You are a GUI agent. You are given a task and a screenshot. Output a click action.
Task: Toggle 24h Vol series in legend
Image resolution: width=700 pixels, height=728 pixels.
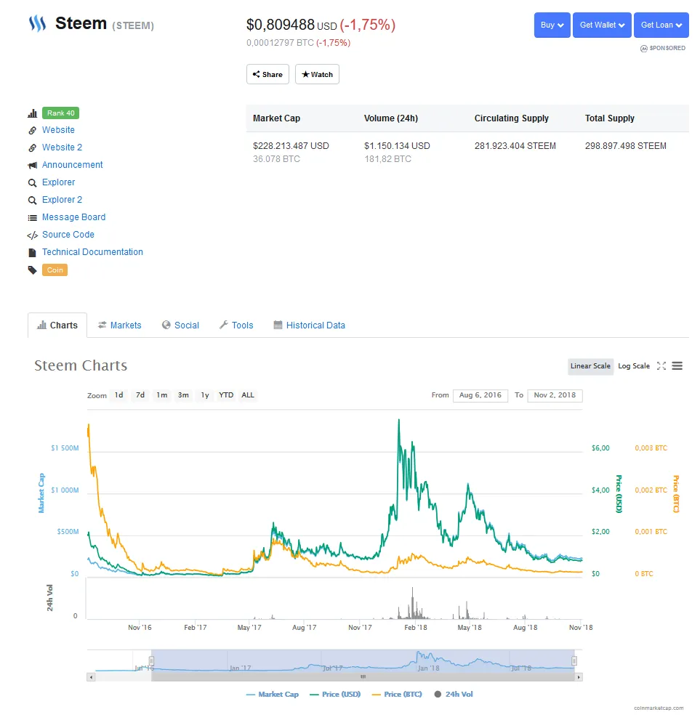[x=454, y=695]
